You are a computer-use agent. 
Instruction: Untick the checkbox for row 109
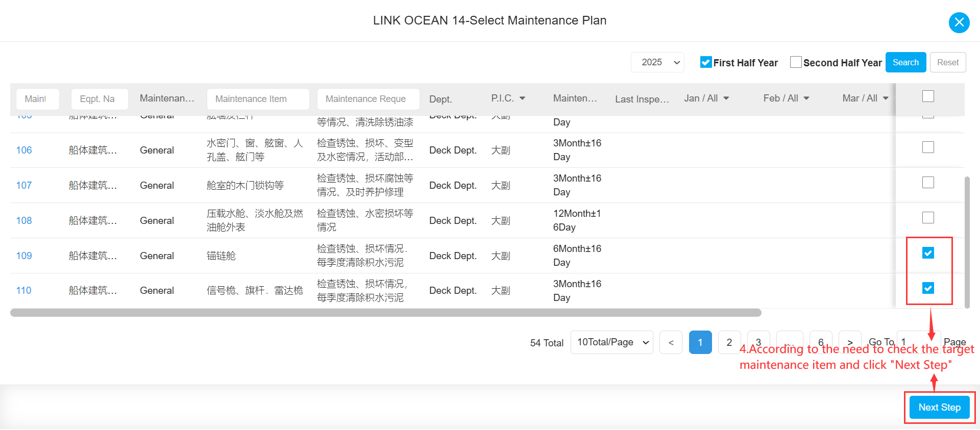tap(928, 253)
